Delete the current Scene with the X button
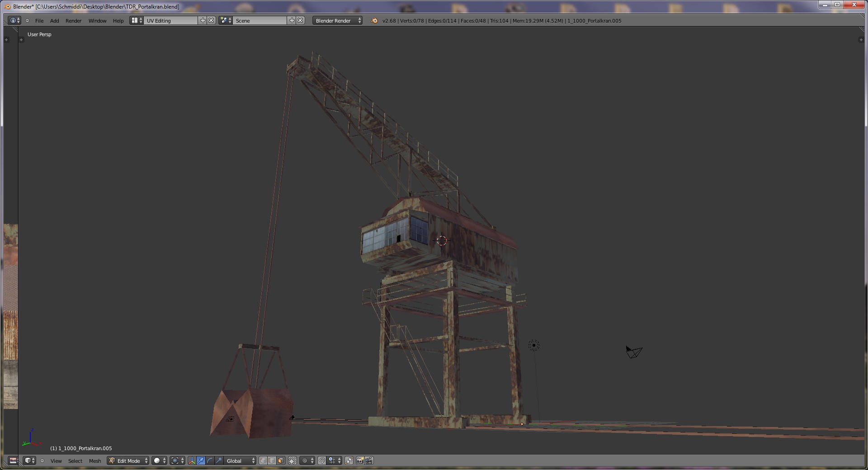This screenshot has width=868, height=470. point(301,20)
